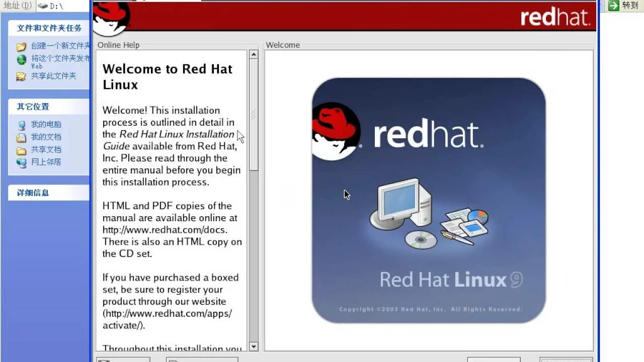Image resolution: width=644 pixels, height=362 pixels.
Task: Open 共享文档 in Explorer places
Action: pyautogui.click(x=46, y=149)
